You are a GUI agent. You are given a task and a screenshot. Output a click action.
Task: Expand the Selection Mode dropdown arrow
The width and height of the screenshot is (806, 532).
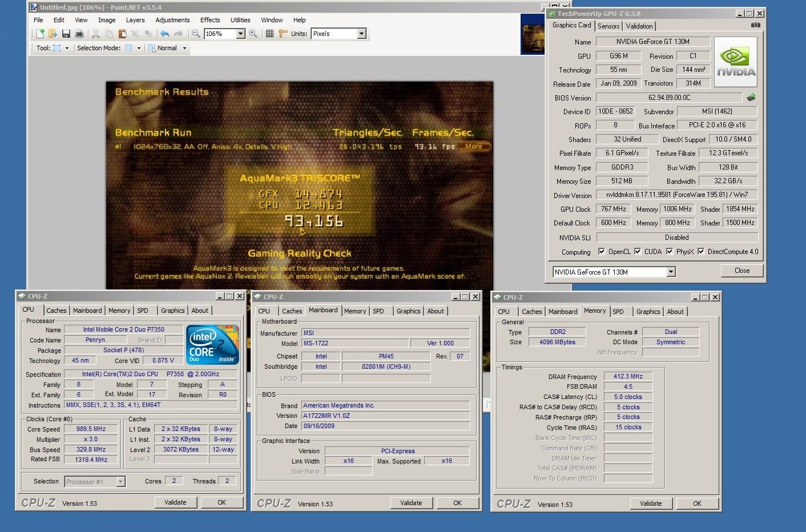pos(139,48)
